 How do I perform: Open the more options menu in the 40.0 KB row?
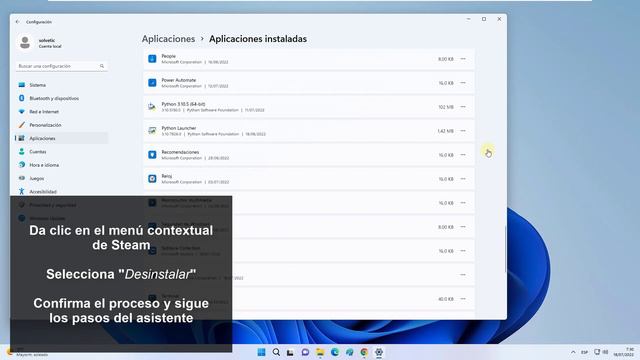coord(463,299)
